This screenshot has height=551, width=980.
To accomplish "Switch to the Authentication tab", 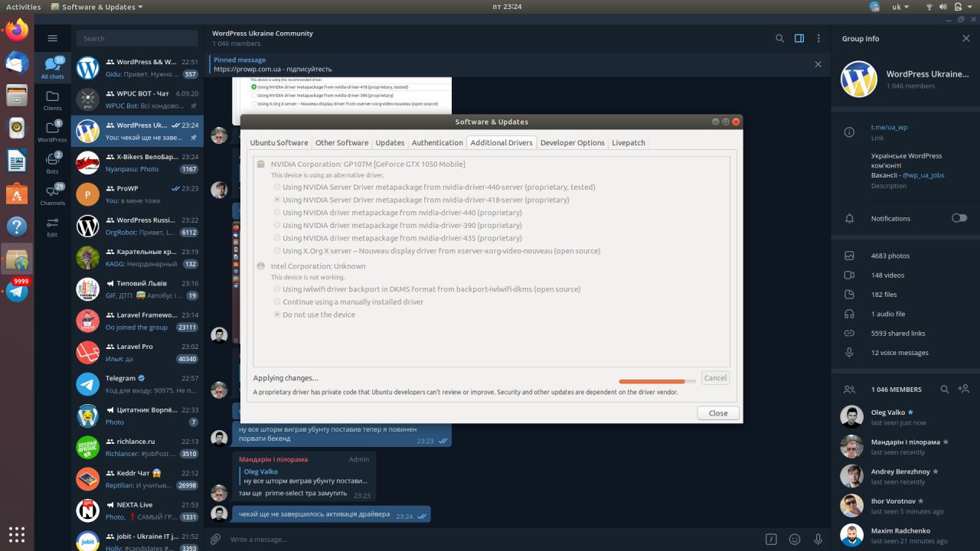I will [437, 142].
